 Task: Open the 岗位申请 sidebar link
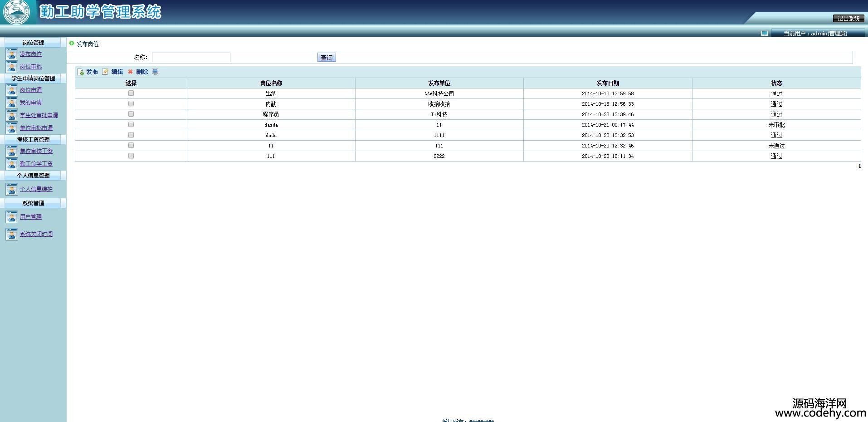coord(31,90)
